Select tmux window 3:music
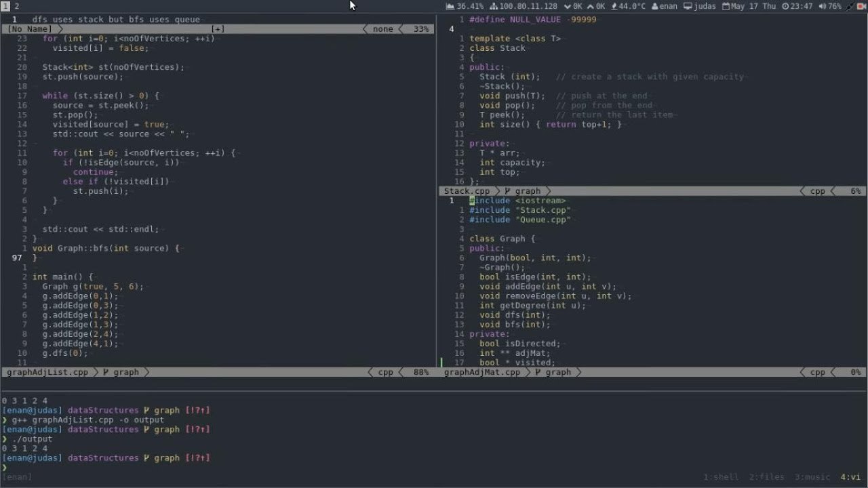Image resolution: width=868 pixels, height=488 pixels. (812, 477)
